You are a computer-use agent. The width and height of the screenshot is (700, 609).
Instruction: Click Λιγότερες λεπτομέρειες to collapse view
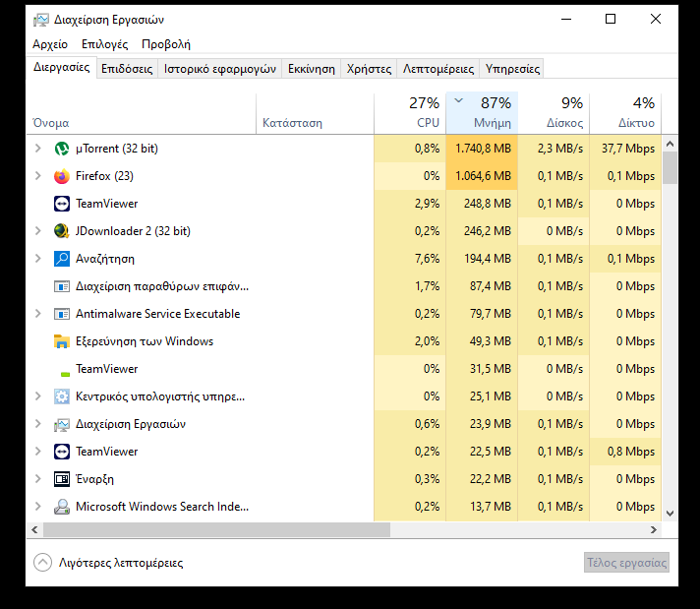(x=108, y=563)
